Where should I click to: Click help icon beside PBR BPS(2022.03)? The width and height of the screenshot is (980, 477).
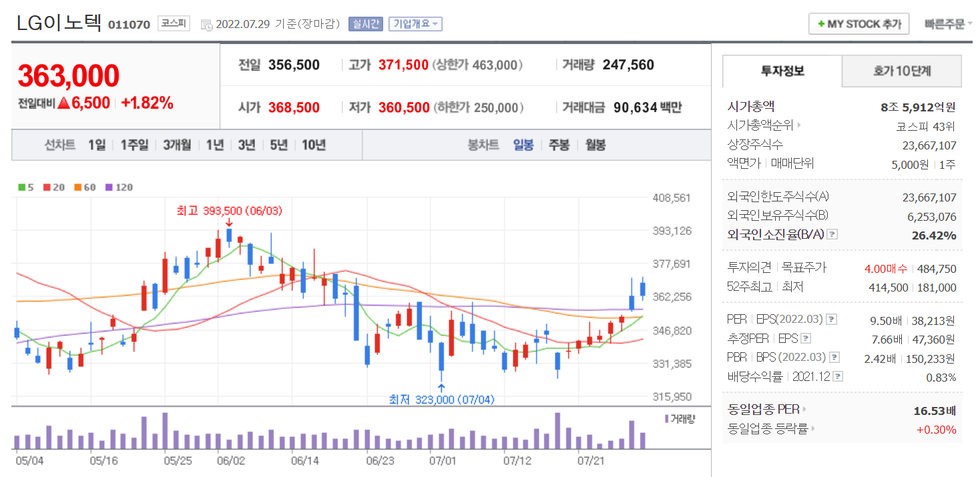834,358
